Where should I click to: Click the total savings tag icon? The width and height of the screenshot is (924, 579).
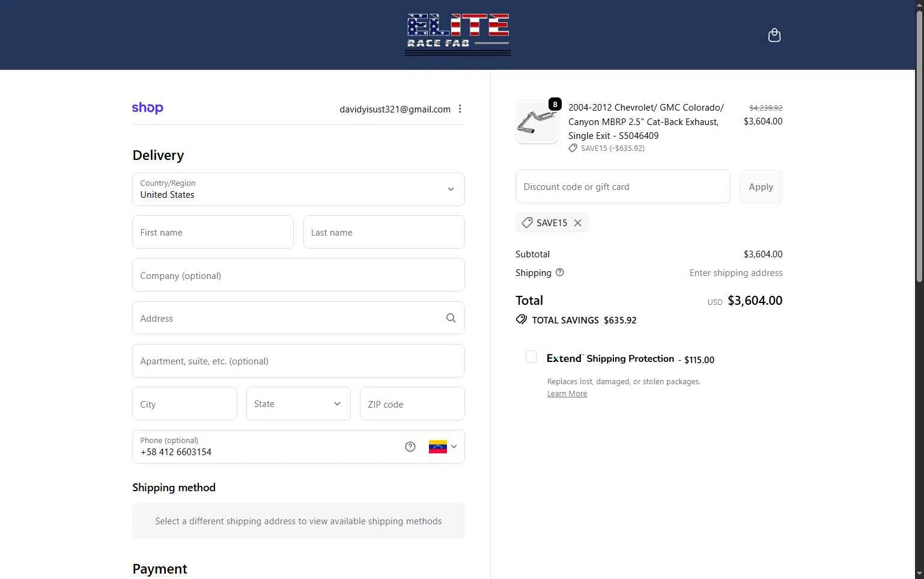pos(521,319)
